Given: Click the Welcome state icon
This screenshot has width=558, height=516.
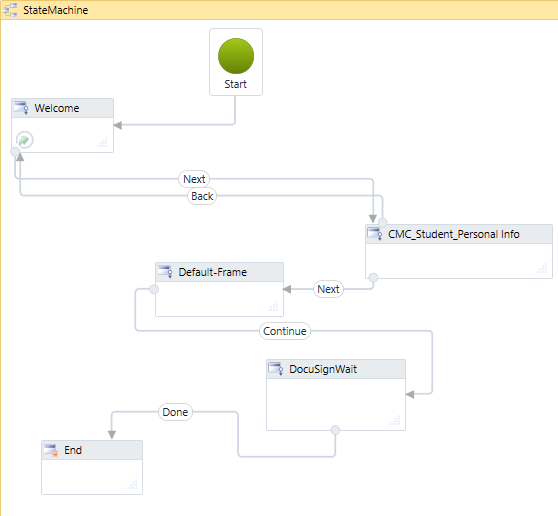Looking at the screenshot, I should click(x=21, y=108).
